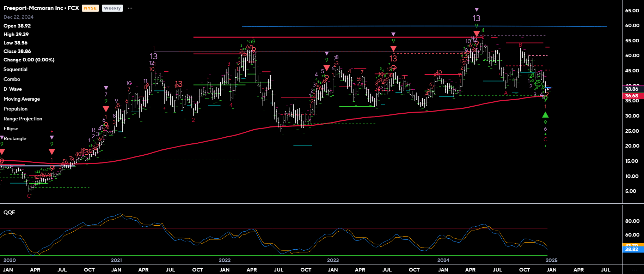Toggle the Combo indicator label

pyautogui.click(x=12, y=79)
